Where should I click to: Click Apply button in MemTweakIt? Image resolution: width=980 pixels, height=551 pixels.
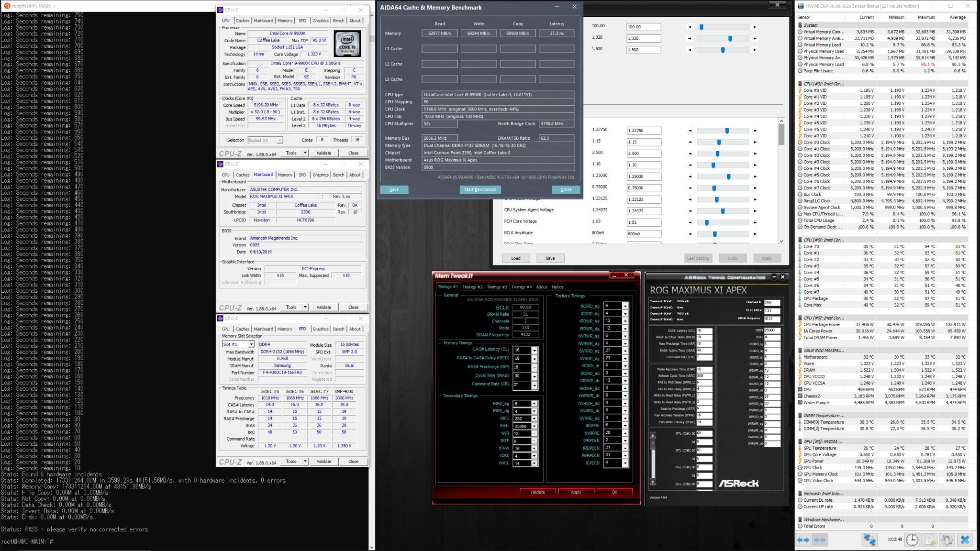pyautogui.click(x=576, y=492)
